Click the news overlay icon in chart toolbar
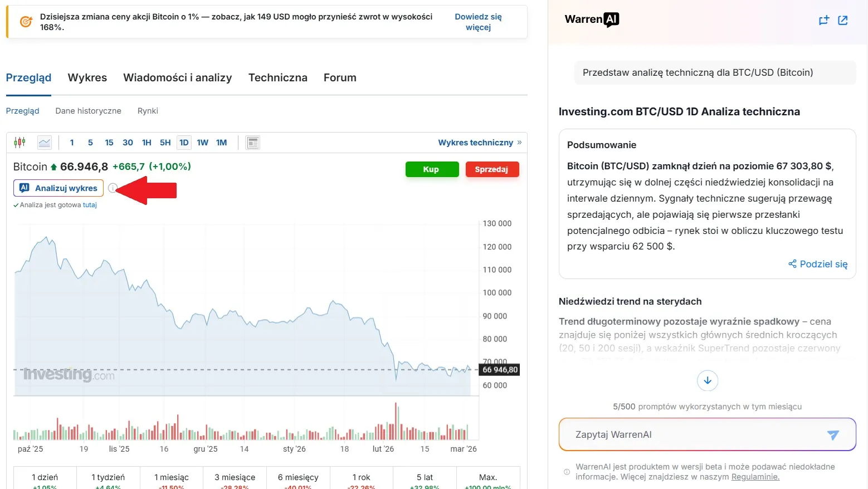 point(253,143)
